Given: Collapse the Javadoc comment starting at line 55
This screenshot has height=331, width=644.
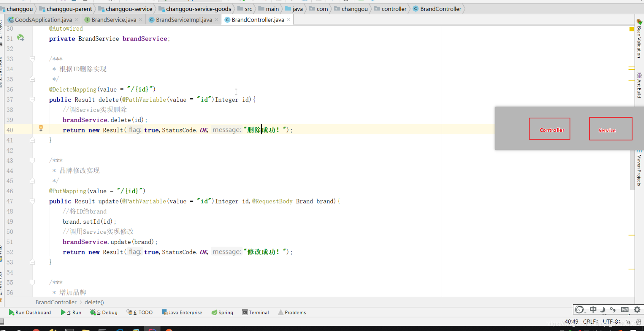Looking at the screenshot, I should click(x=32, y=282).
